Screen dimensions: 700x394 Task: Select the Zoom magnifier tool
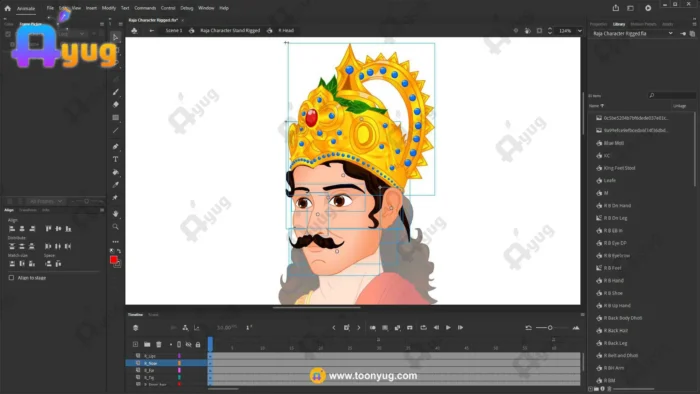tap(116, 227)
